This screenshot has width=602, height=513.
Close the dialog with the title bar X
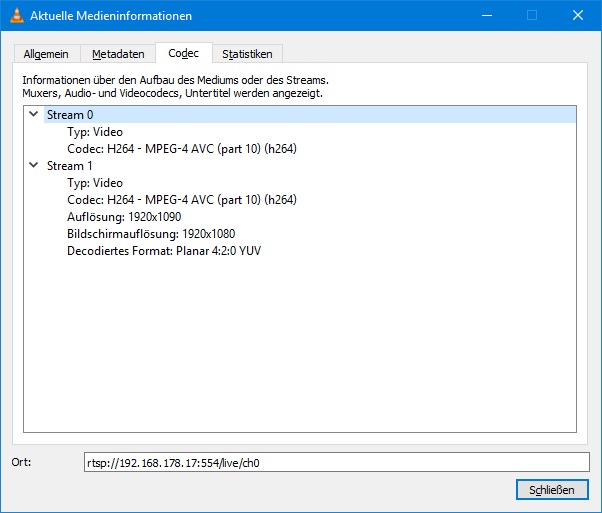(x=577, y=16)
